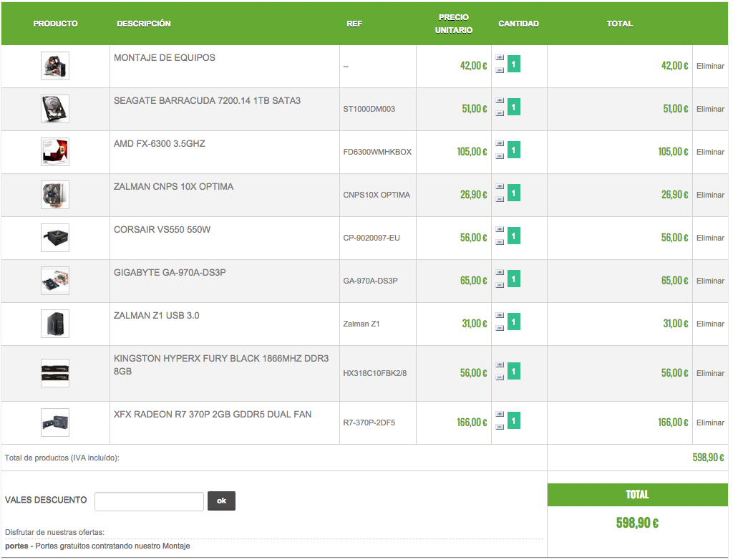This screenshot has height=560, width=733.
Task: Click the portes free shipping offer text
Action: (97, 546)
